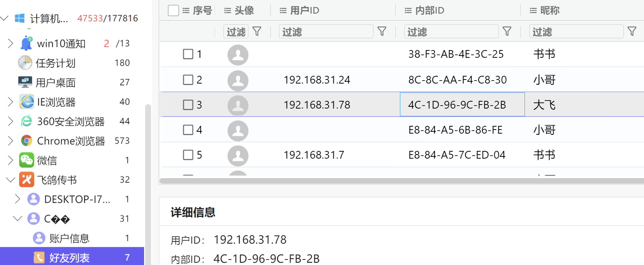Toggle the select-all header checkbox
644x265 pixels.
pos(173,10)
